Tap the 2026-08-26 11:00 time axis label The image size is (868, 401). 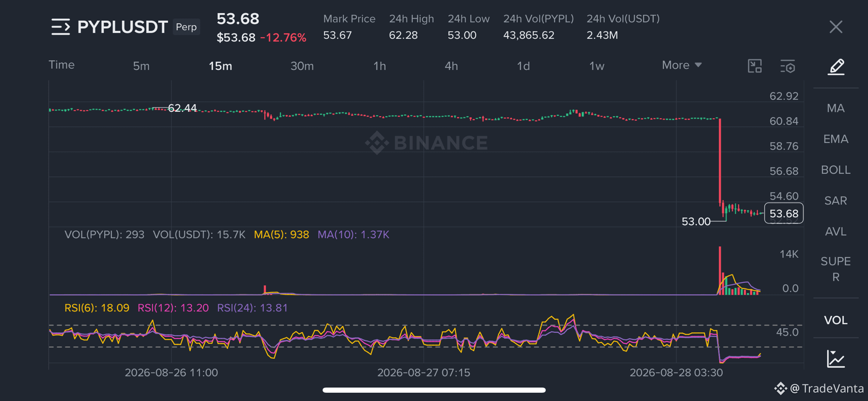(171, 373)
